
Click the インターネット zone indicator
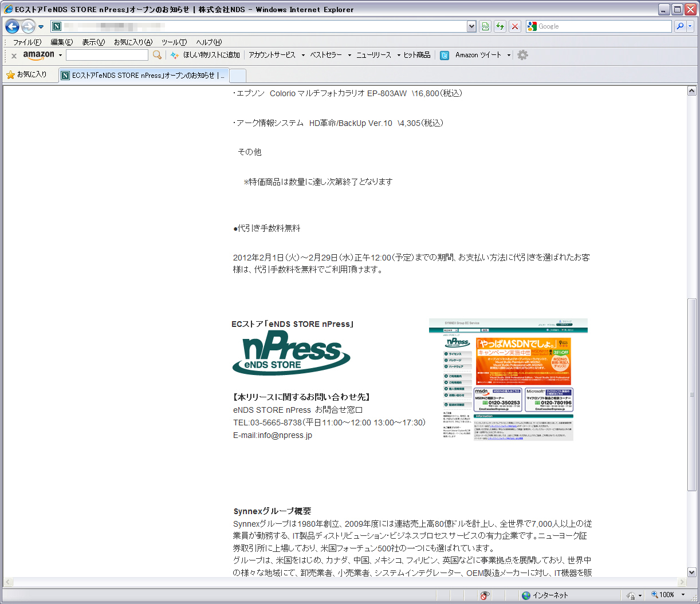point(545,595)
